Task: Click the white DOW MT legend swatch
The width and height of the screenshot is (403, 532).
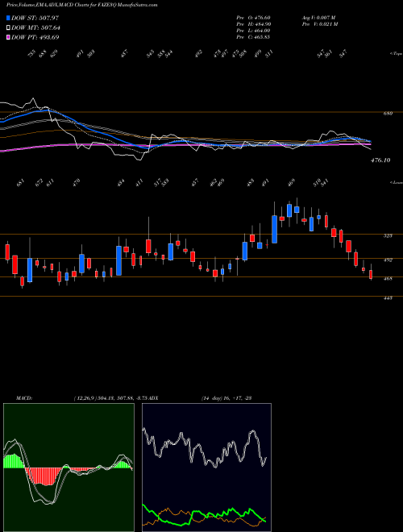Action: tap(8, 28)
